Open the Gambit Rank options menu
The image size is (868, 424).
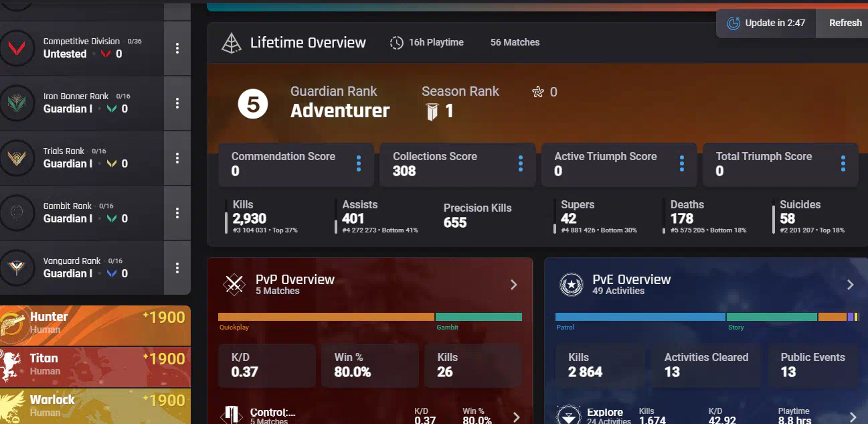[177, 213]
